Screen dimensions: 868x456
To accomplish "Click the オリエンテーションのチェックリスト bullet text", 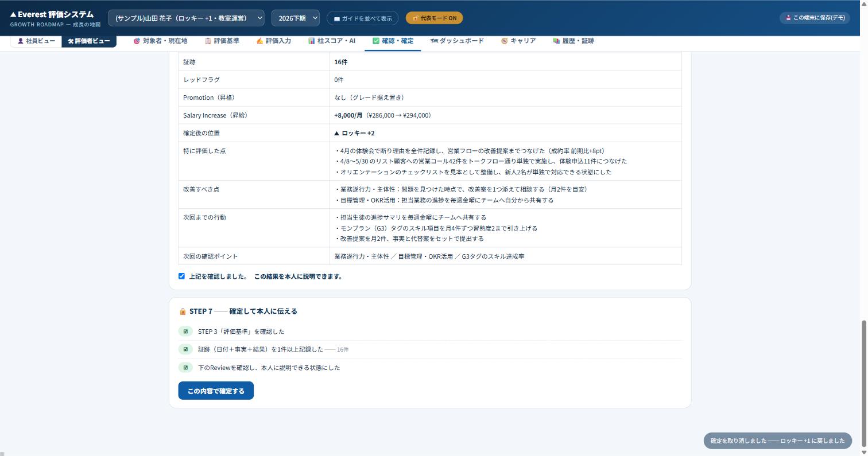I will click(473, 172).
